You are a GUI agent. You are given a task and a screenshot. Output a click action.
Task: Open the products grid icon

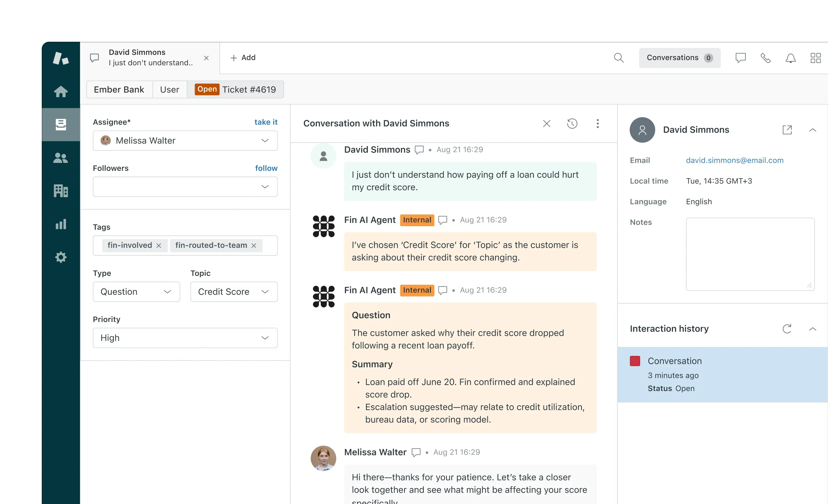(815, 58)
